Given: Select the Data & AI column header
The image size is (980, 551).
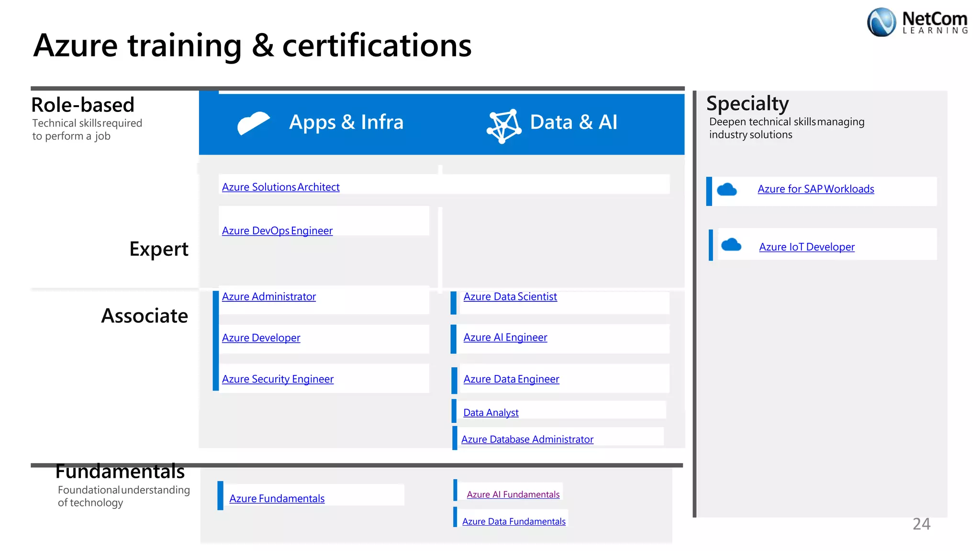Looking at the screenshot, I should click(573, 122).
